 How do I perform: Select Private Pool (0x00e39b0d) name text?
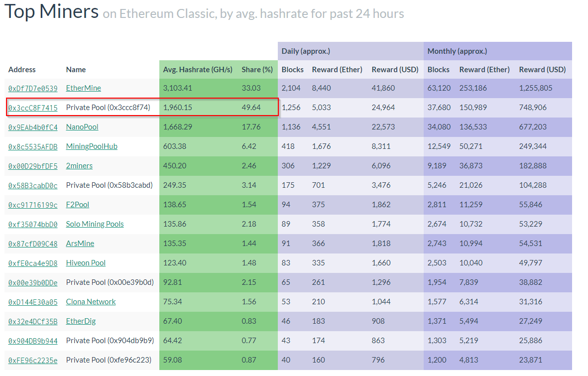click(x=110, y=282)
